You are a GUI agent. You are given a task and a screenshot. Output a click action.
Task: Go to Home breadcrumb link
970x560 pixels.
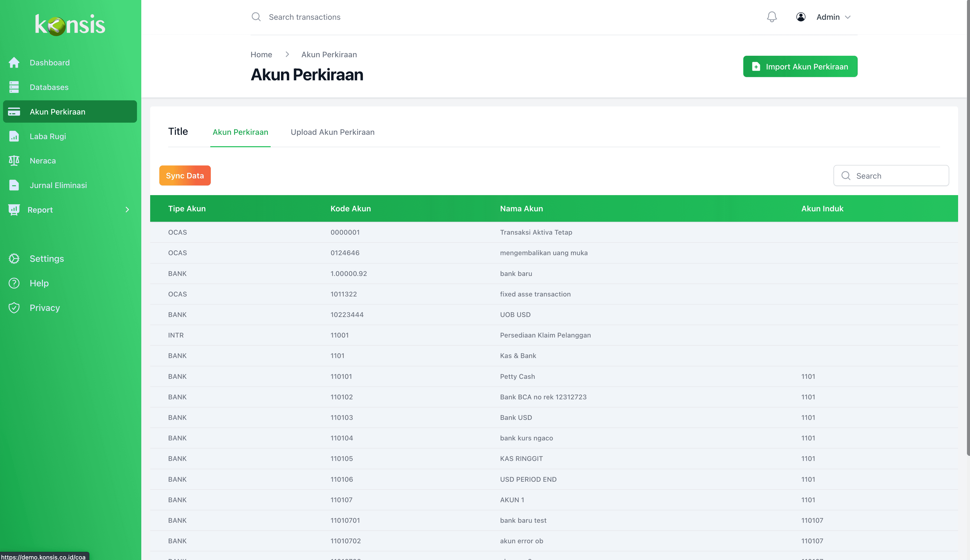[261, 55]
